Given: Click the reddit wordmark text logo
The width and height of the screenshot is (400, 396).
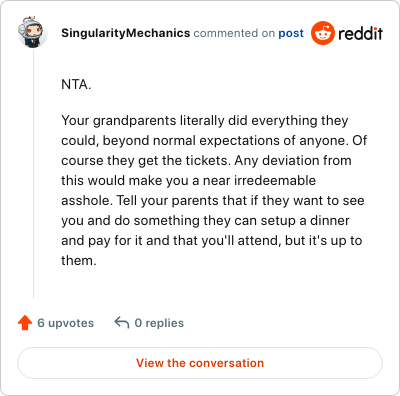Looking at the screenshot, I should [360, 33].
